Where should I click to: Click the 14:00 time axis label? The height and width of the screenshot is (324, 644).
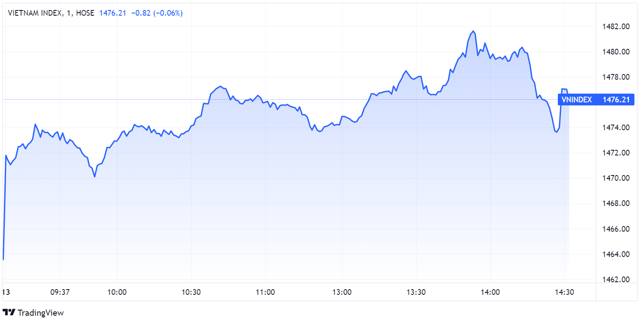click(490, 292)
